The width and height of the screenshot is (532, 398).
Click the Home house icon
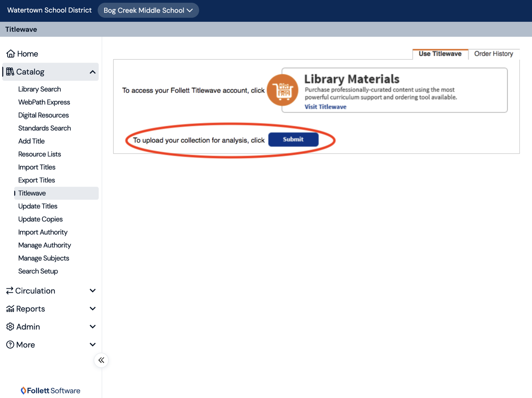11,54
